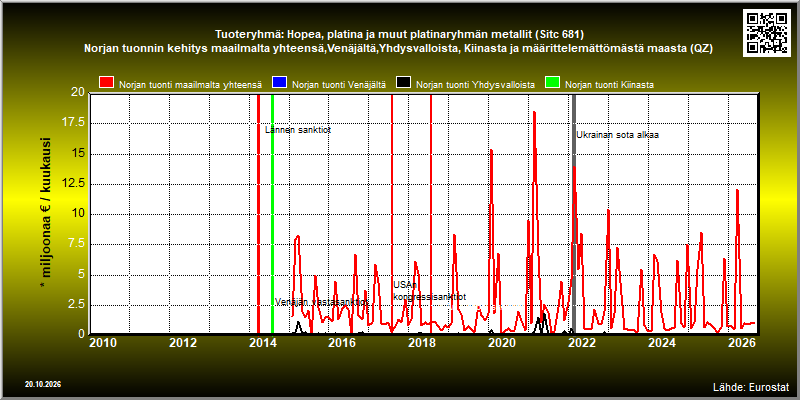Click the highest red peak near 18.5 in 2021
This screenshot has width=800, height=400.
tap(534, 112)
